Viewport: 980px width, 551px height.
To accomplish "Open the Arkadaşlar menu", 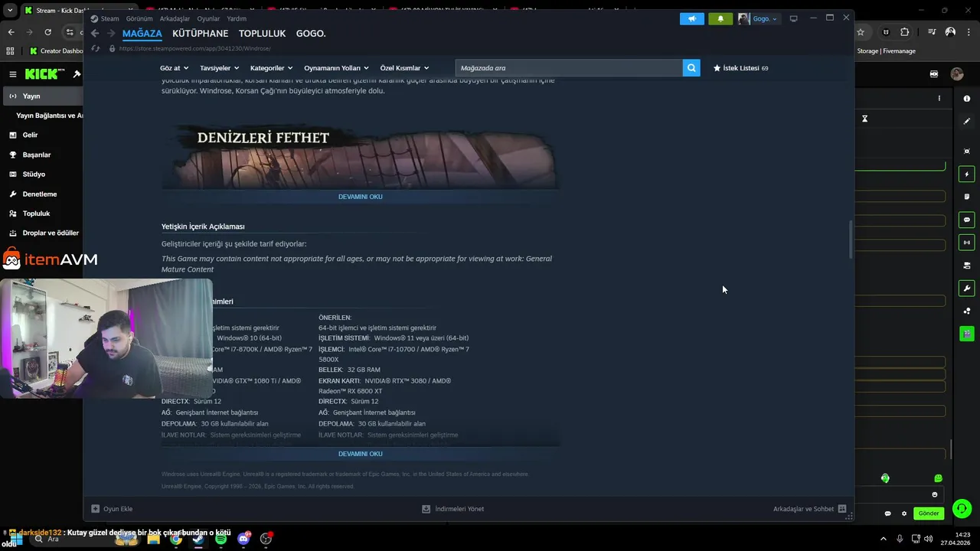I will (175, 18).
